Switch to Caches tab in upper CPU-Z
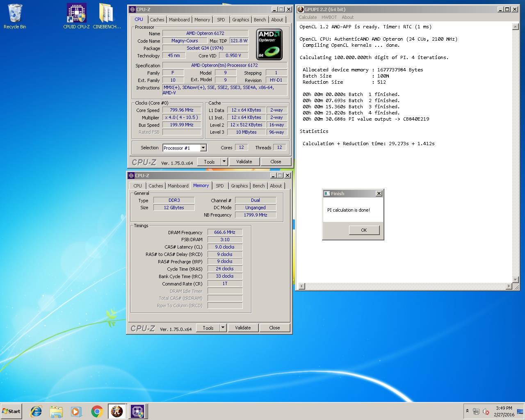 (x=157, y=20)
